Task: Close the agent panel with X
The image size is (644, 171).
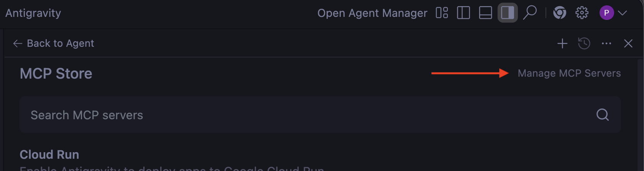Action: tap(628, 43)
